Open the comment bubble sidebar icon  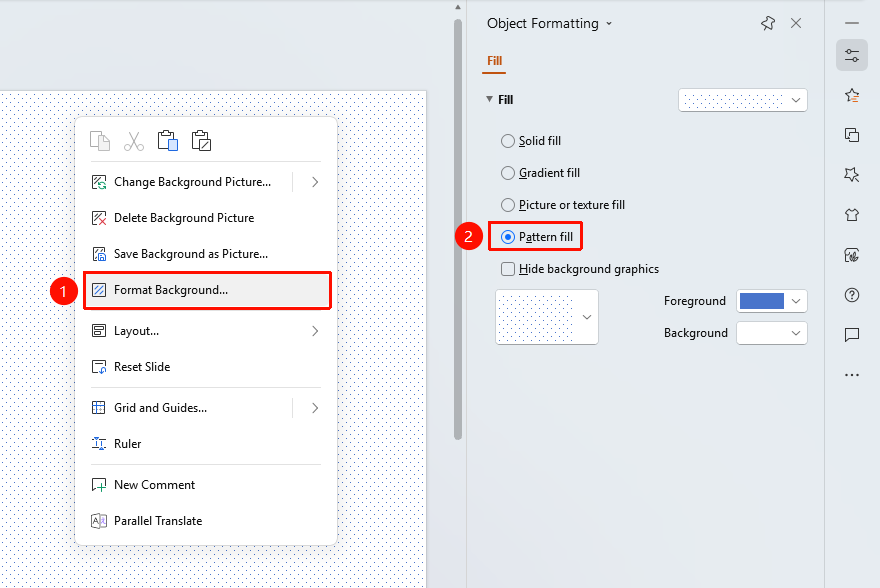(x=852, y=335)
